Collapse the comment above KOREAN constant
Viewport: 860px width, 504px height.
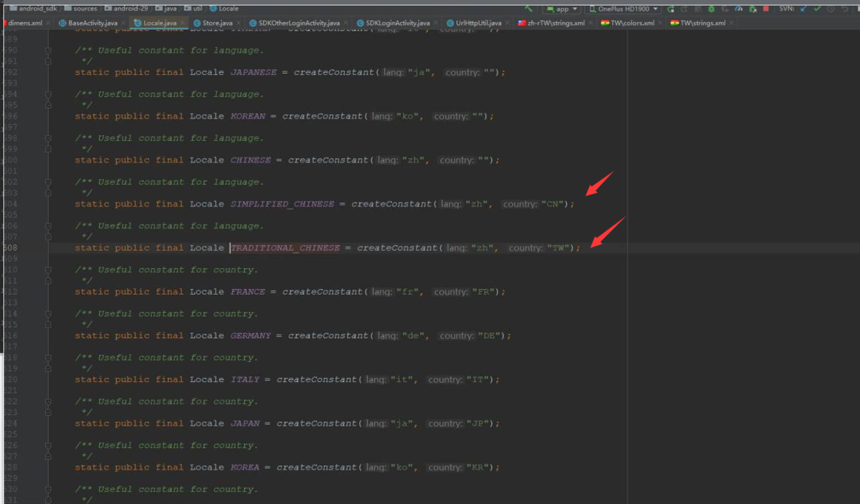point(48,94)
